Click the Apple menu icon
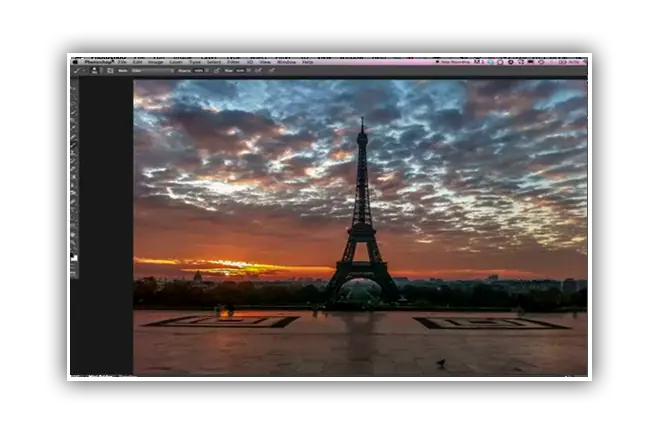Viewport: 656px width, 434px height. click(75, 61)
